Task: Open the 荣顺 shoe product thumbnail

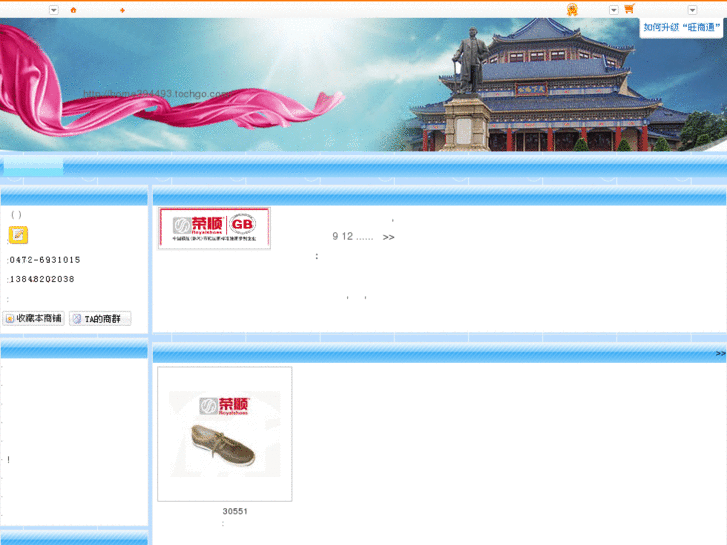Action: [225, 434]
